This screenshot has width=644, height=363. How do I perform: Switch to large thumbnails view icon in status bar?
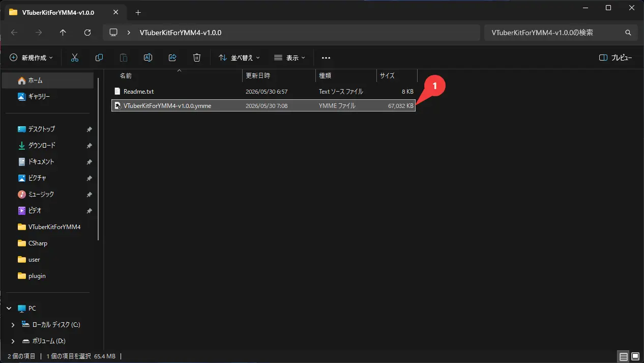(635, 356)
